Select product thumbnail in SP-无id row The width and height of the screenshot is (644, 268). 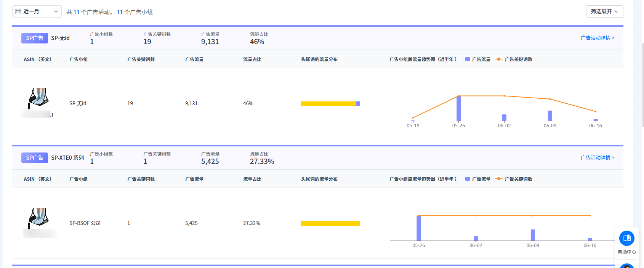click(x=38, y=98)
